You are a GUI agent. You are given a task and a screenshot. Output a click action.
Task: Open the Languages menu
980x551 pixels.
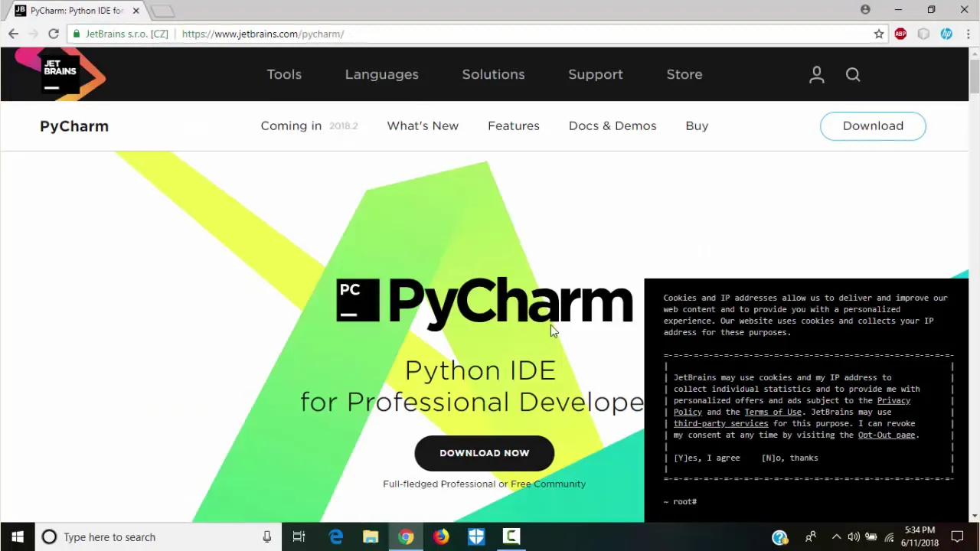point(381,74)
